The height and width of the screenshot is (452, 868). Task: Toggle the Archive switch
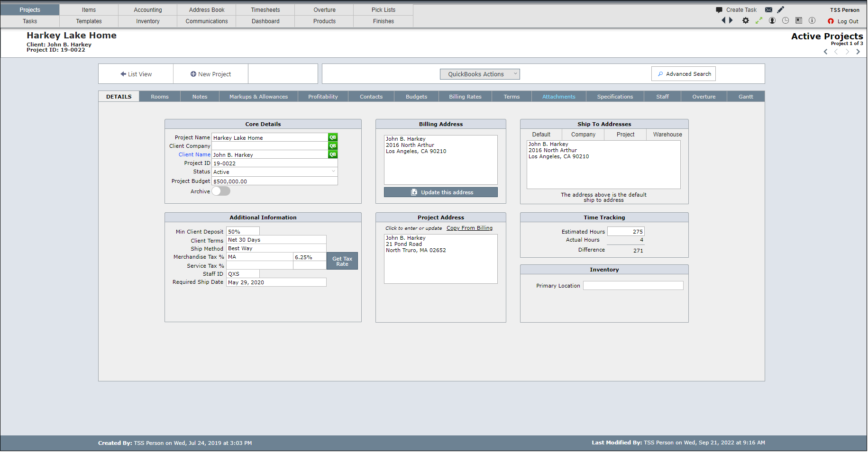(221, 191)
